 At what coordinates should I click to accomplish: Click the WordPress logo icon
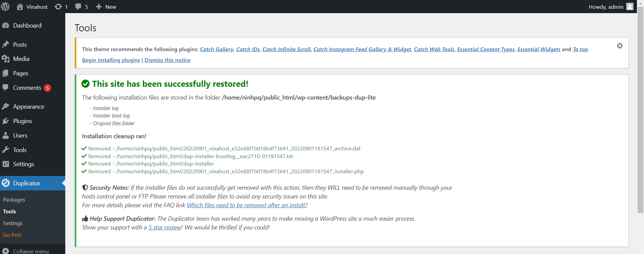click(5, 7)
